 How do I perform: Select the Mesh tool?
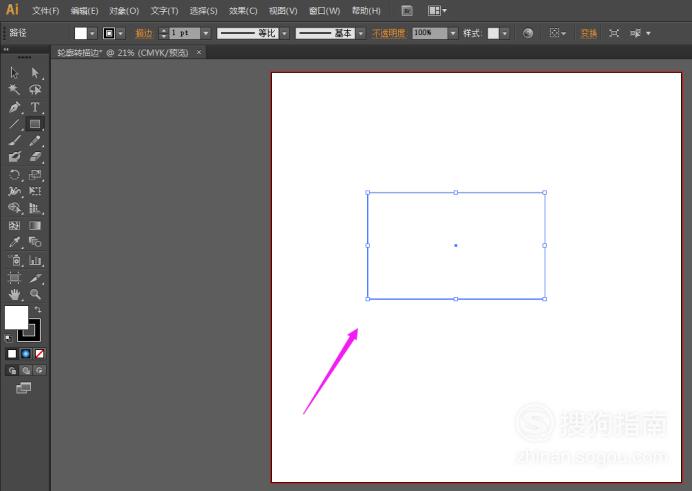(x=15, y=226)
